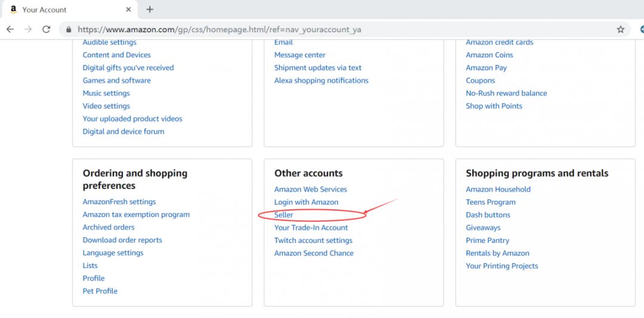Close the Your Account tab

pos(128,10)
